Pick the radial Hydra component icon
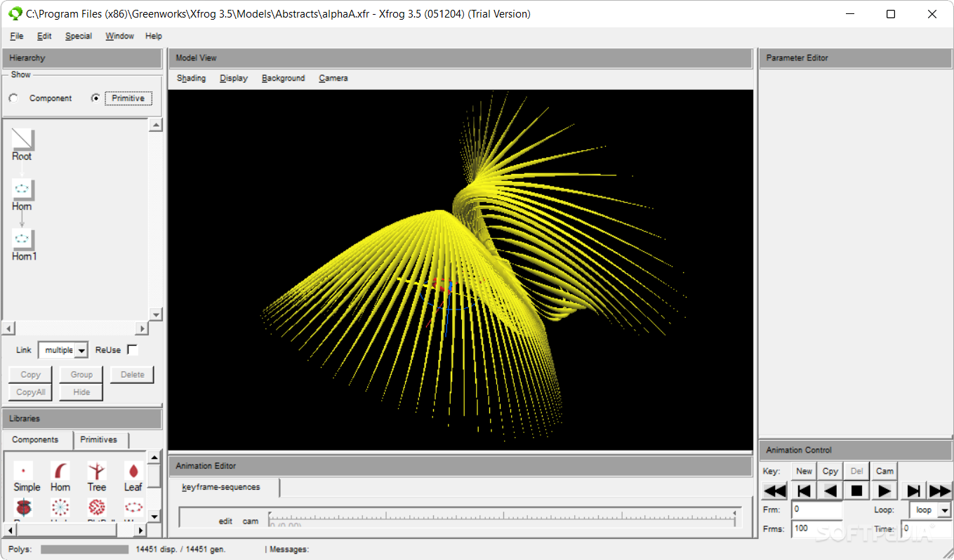 [x=60, y=507]
